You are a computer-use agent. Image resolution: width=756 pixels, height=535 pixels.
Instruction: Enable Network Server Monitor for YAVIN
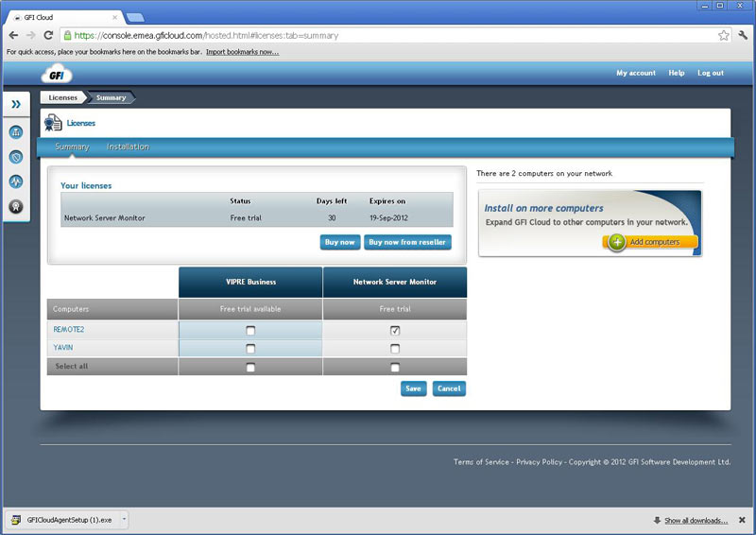(395, 348)
